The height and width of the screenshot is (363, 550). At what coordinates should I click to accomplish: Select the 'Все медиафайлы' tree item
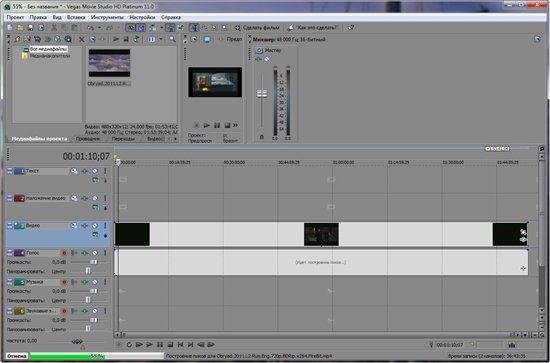(48, 49)
